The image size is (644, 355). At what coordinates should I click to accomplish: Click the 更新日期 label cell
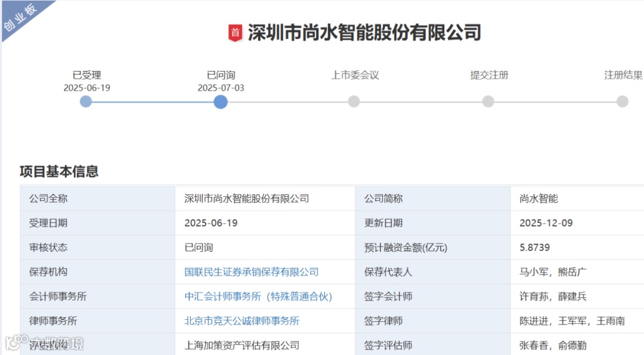click(x=433, y=223)
